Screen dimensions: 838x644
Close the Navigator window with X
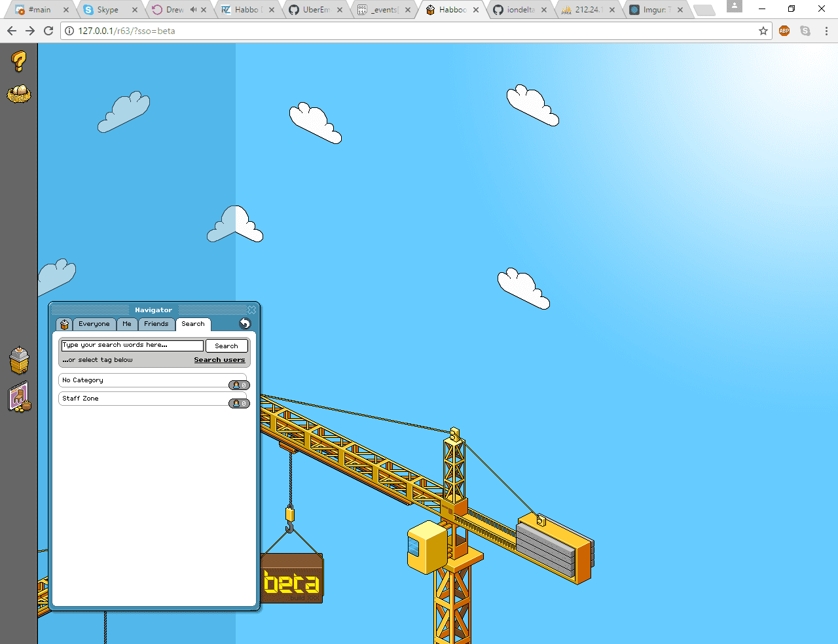click(252, 310)
